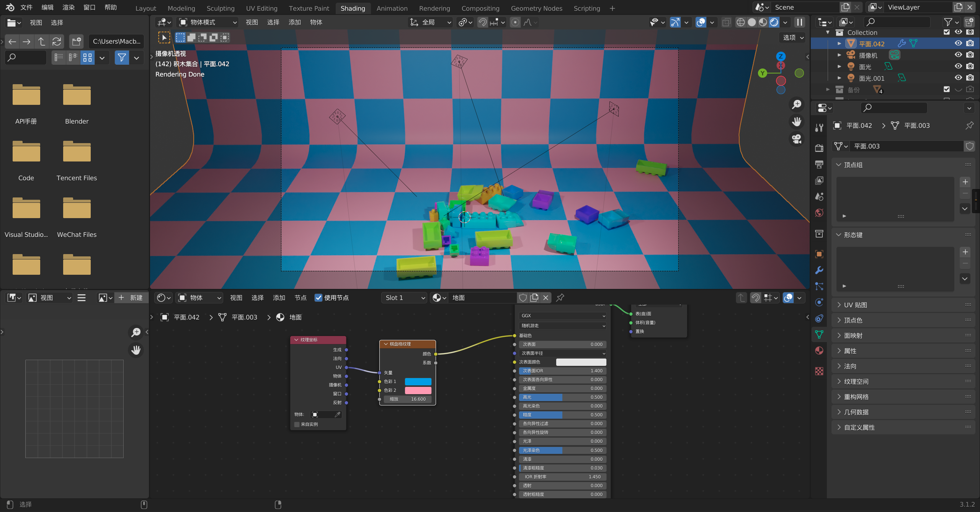Hide the 面光.001 object with the eye icon

[x=958, y=78]
